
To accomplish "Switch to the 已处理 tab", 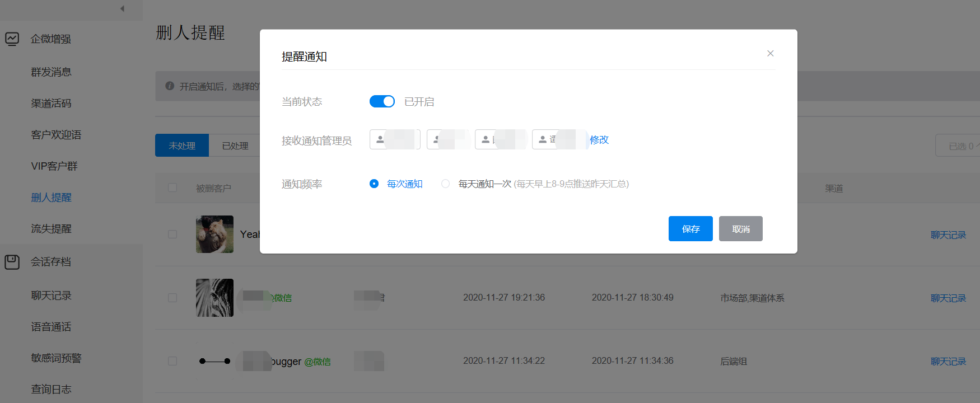I will 235,146.
